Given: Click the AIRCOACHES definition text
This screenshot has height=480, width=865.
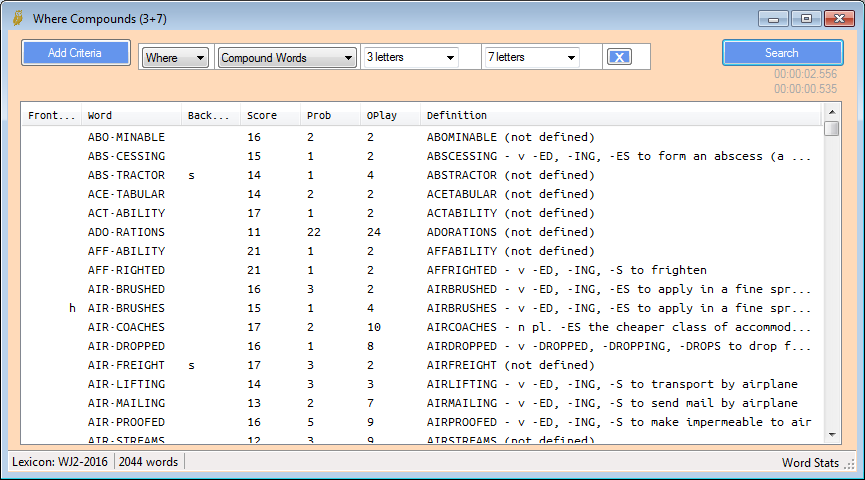Looking at the screenshot, I should click(x=619, y=327).
